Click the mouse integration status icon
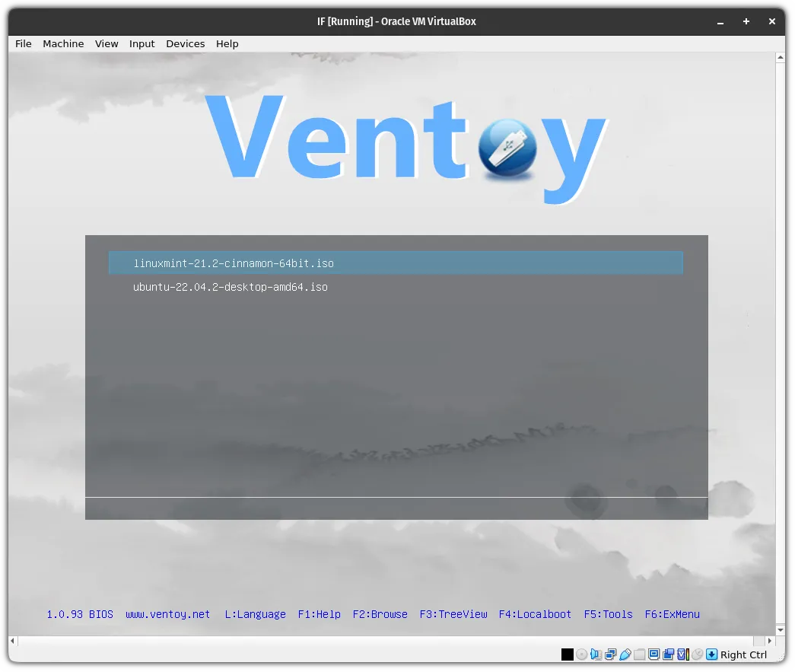 coord(698,654)
